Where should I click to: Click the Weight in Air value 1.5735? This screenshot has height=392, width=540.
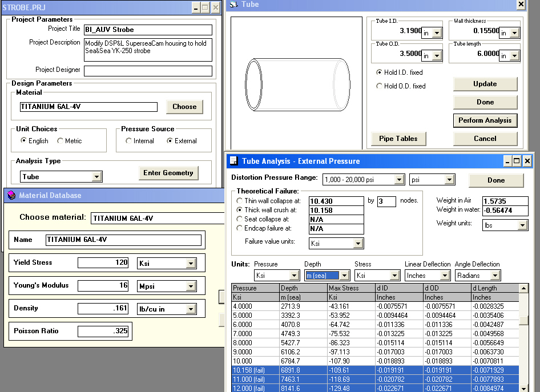[505, 201]
